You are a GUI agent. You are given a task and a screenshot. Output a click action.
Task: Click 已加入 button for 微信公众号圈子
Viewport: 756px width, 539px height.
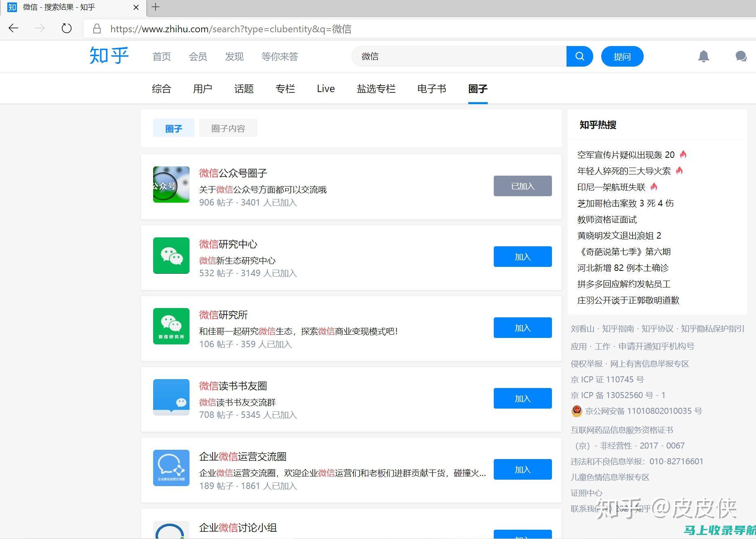523,186
